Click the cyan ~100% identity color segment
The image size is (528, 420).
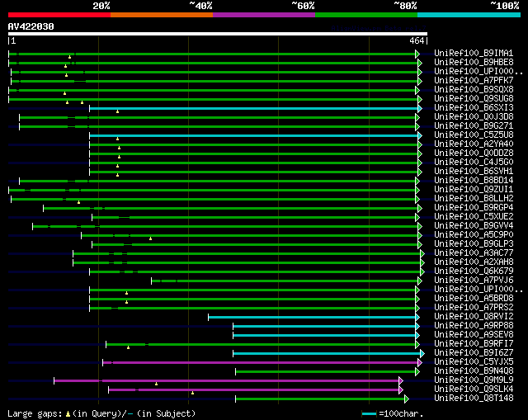469,15
